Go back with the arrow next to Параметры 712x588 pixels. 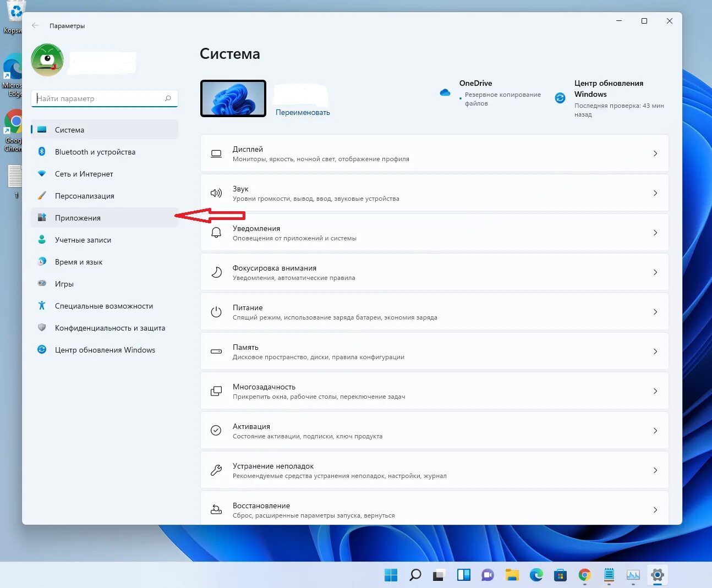coord(35,25)
